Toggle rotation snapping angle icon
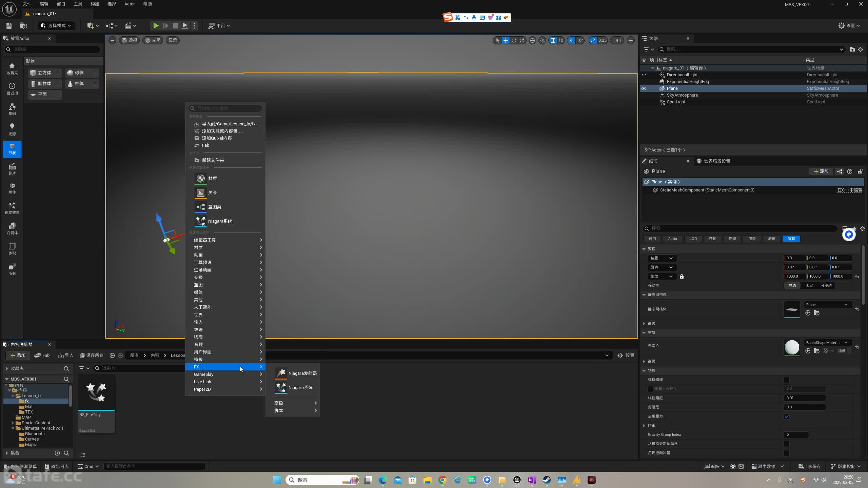Screen dimensions: 868x488 [x=572, y=40]
